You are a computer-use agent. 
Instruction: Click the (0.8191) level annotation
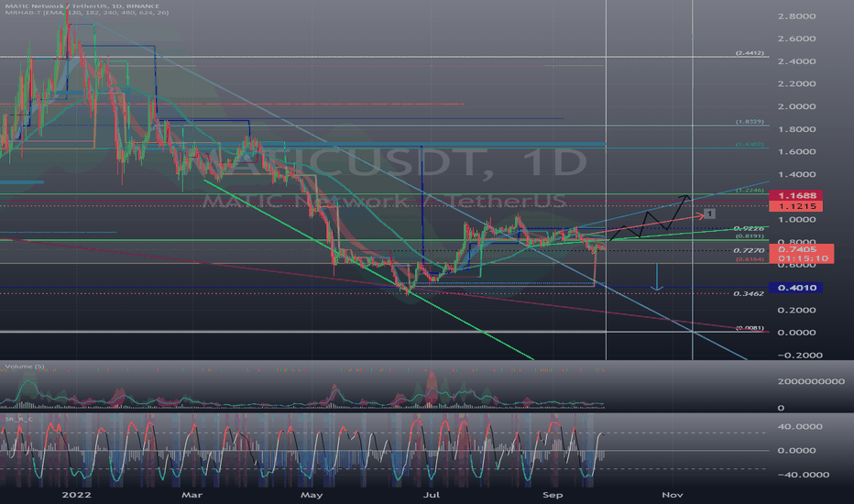point(750,236)
